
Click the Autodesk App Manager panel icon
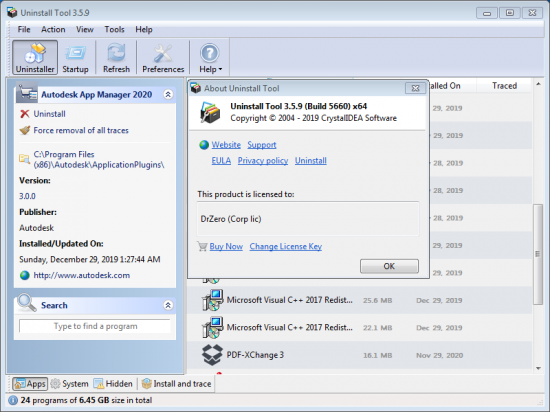(x=27, y=92)
